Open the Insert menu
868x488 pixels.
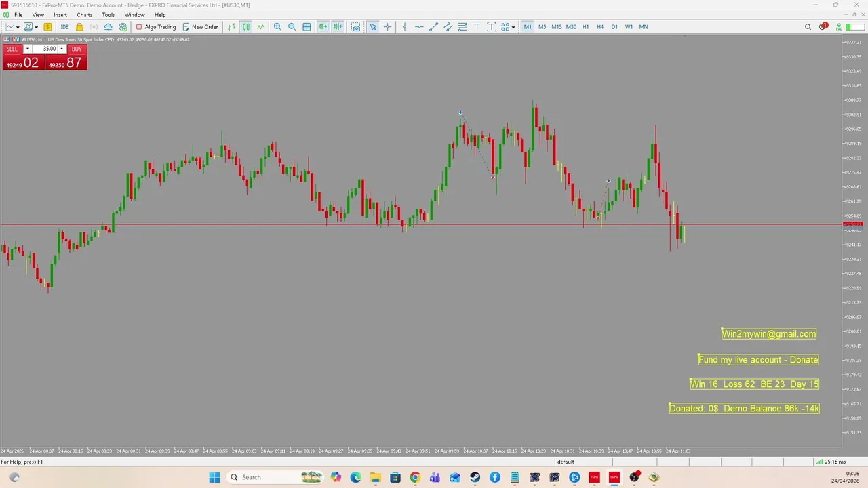tap(60, 15)
